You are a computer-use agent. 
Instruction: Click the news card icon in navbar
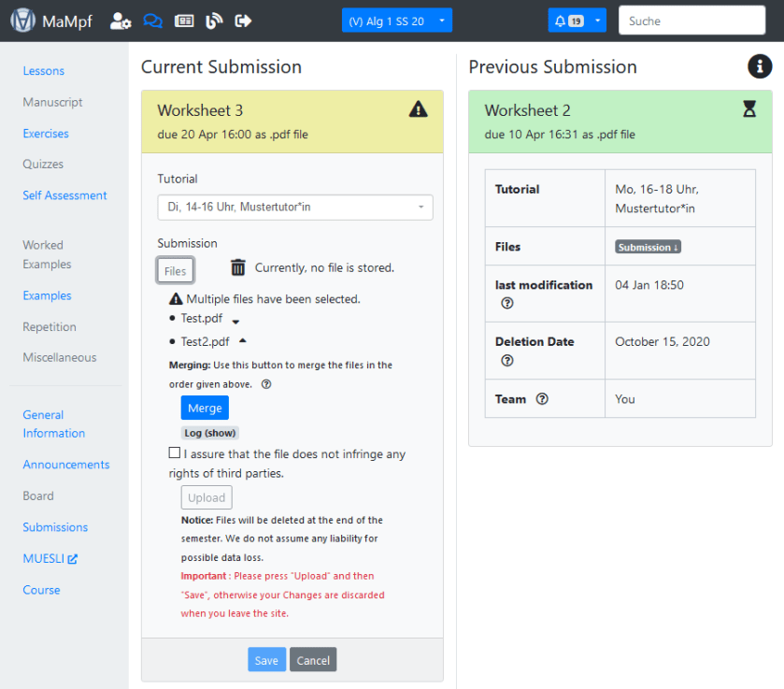pyautogui.click(x=184, y=21)
